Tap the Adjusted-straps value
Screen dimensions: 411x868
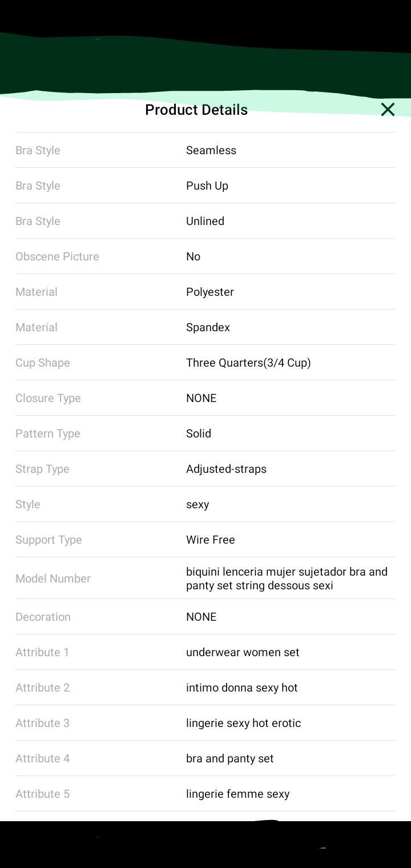pos(226,469)
